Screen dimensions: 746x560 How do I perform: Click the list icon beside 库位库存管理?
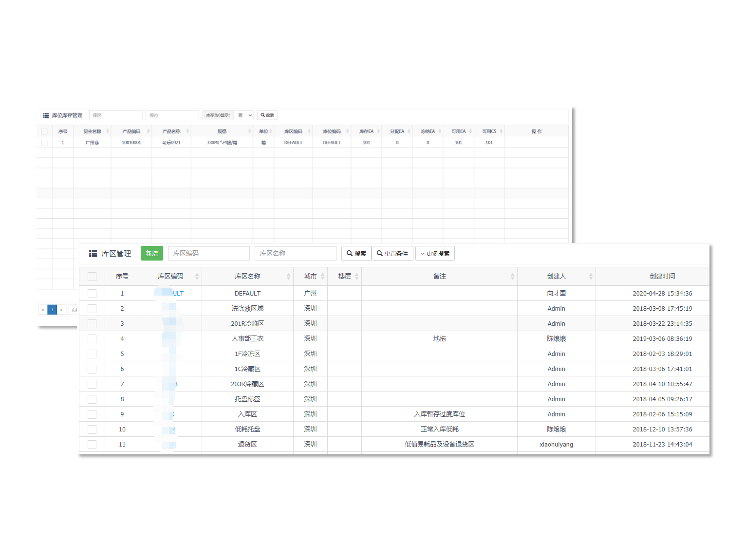[x=46, y=115]
